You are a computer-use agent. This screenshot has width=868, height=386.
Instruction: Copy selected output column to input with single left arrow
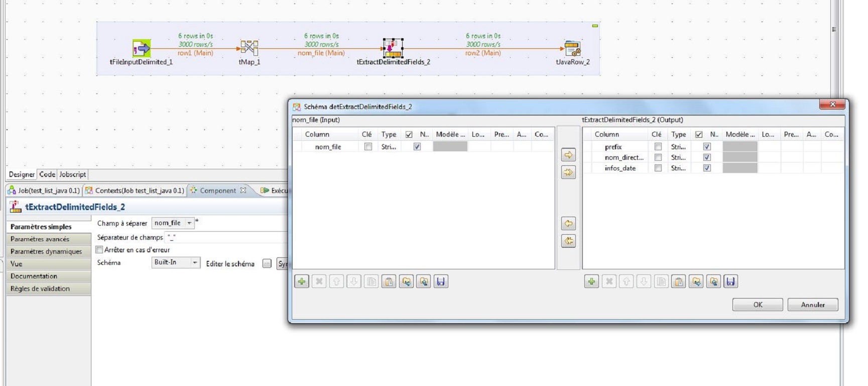click(x=568, y=224)
